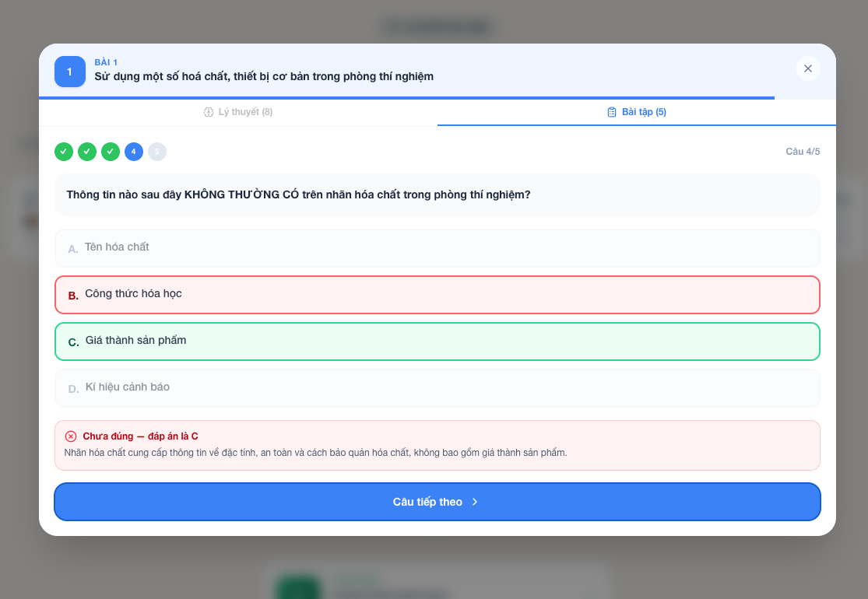Close the lesson dialog with the X icon
Image resolution: width=868 pixels, height=599 pixels.
807,68
